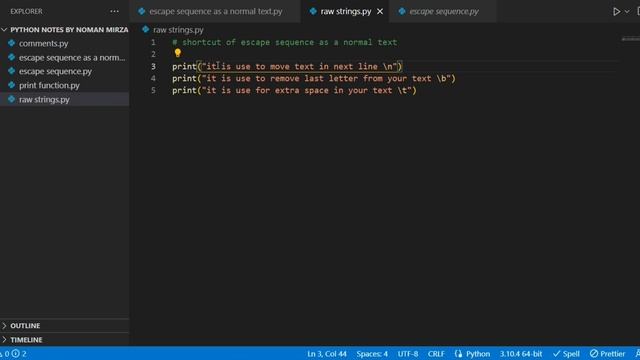Click the Ln 3, Col 44 status item
640x360 pixels.
tap(327, 354)
